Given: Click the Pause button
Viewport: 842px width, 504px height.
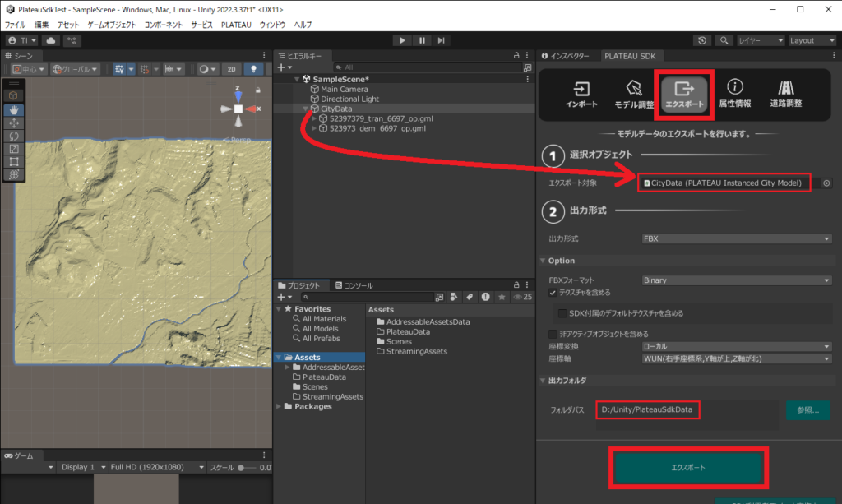Looking at the screenshot, I should (x=422, y=40).
